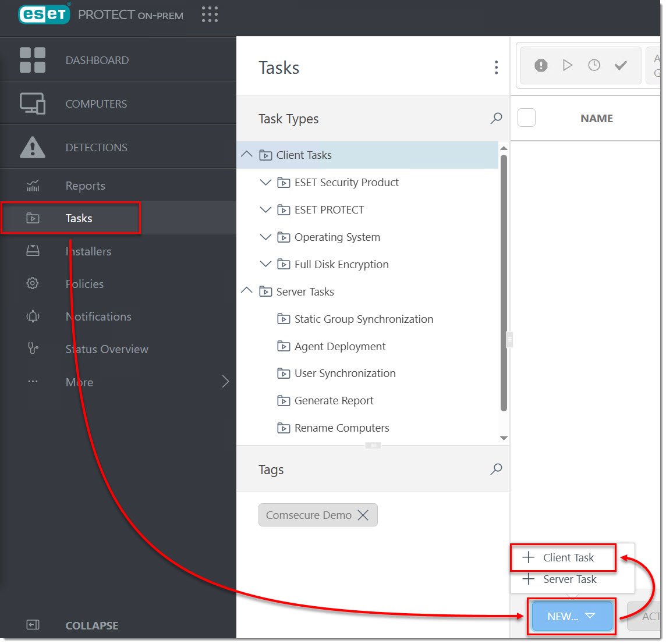
Task: Sort by the NAME column header
Action: (x=596, y=119)
